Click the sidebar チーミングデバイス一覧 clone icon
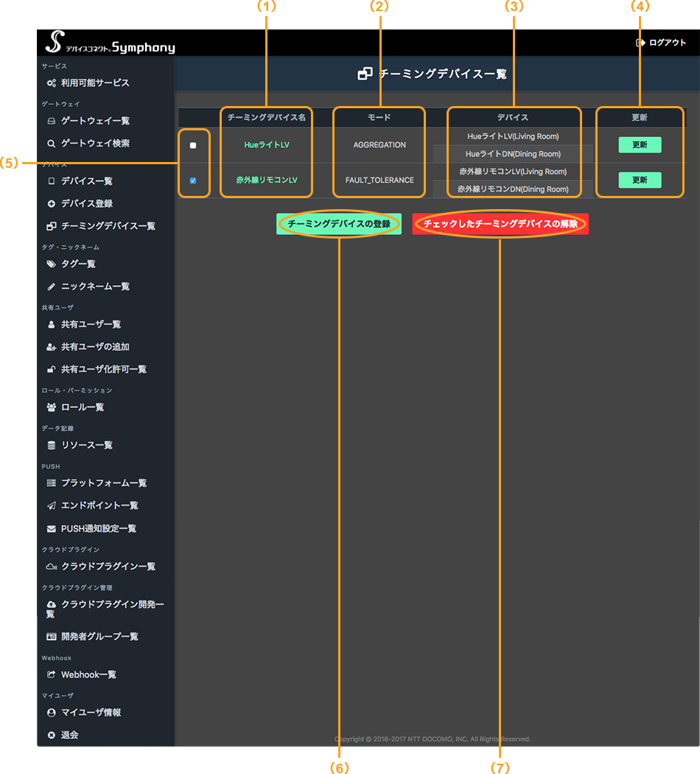This screenshot has width=700, height=774. click(52, 226)
